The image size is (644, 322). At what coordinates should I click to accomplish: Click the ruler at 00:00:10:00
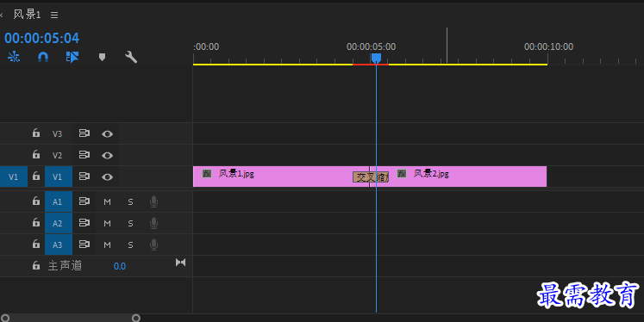(548, 46)
